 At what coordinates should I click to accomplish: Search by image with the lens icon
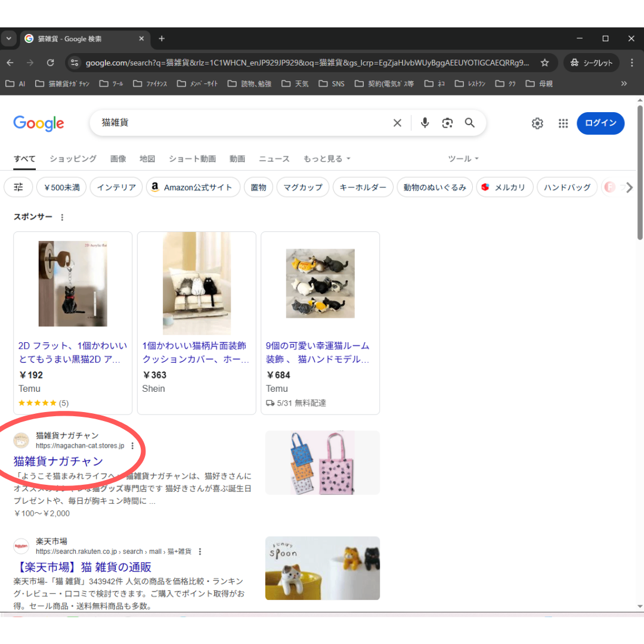pos(447,123)
